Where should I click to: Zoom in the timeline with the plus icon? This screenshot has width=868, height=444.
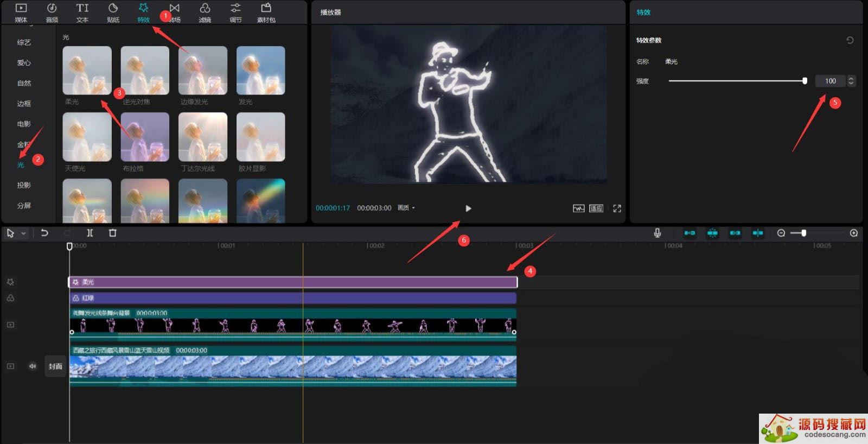(853, 233)
